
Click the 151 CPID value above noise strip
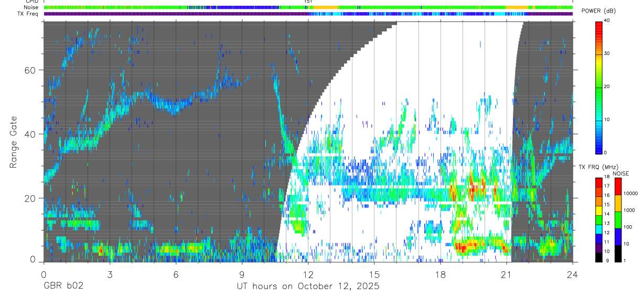[x=309, y=2]
